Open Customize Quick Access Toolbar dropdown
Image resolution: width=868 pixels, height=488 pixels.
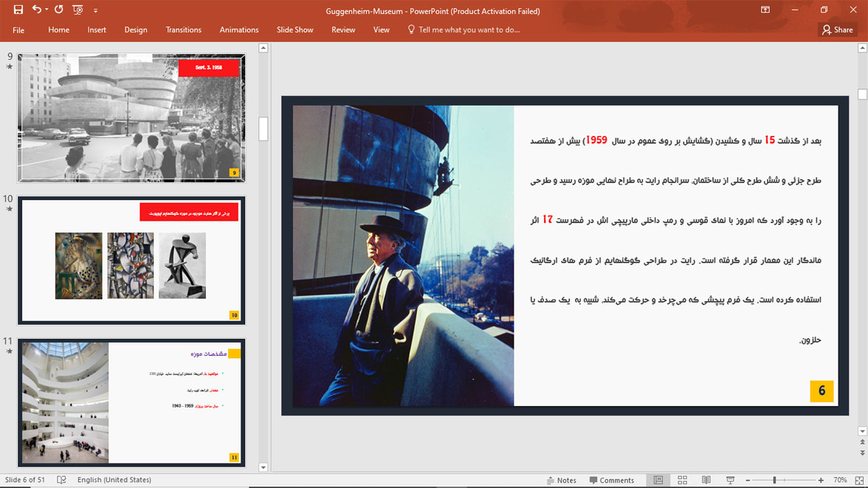click(x=95, y=10)
